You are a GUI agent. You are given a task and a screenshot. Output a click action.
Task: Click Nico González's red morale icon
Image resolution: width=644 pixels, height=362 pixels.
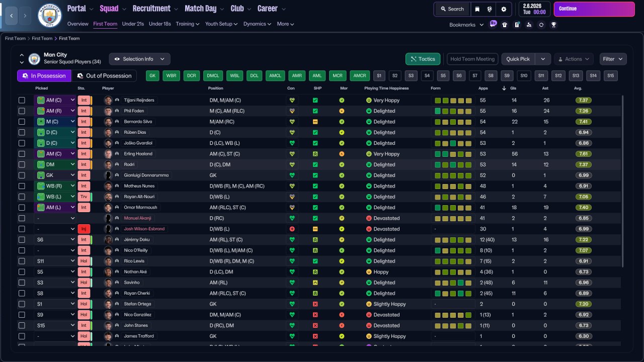click(342, 315)
